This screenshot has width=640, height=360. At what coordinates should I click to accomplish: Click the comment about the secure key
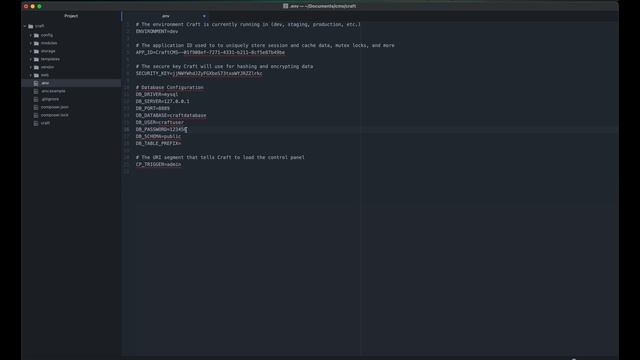[x=224, y=67]
